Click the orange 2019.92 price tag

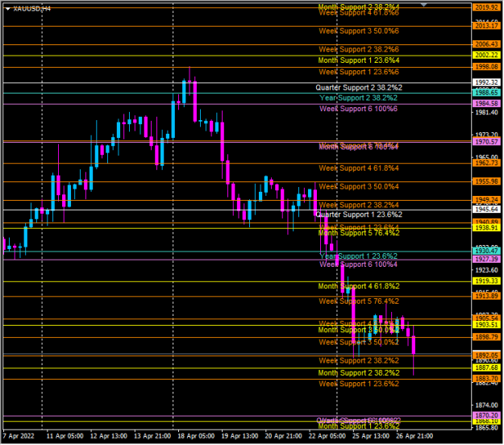coord(486,7)
